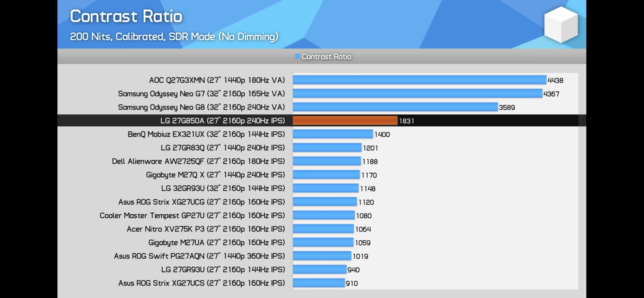Click the value 4438
The height and width of the screenshot is (298, 644).
(x=555, y=80)
